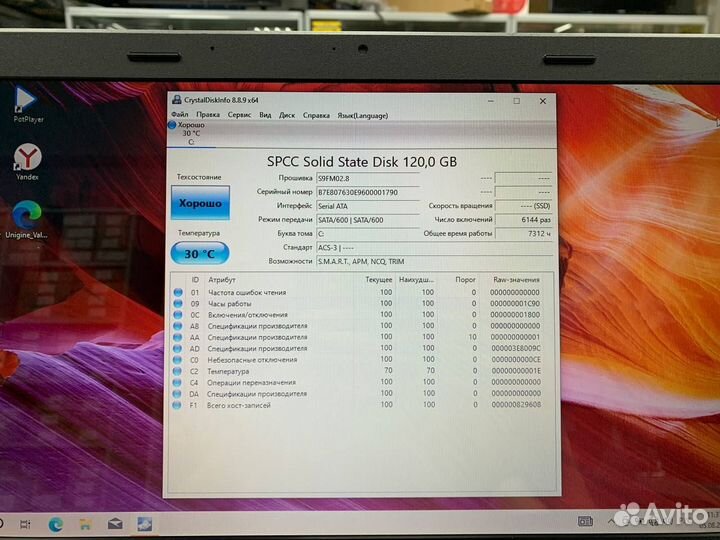Click raw value 000003E8009C
The image size is (720, 540).
516,349
